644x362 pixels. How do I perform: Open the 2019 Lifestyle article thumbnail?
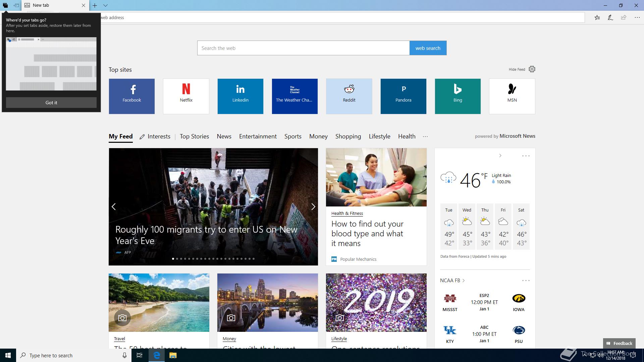pyautogui.click(x=376, y=303)
